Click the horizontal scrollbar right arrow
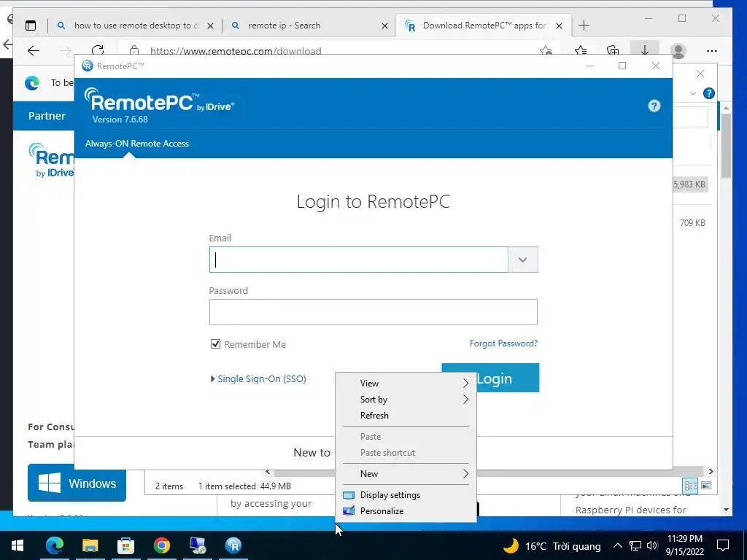This screenshot has width=747, height=560. point(711,472)
